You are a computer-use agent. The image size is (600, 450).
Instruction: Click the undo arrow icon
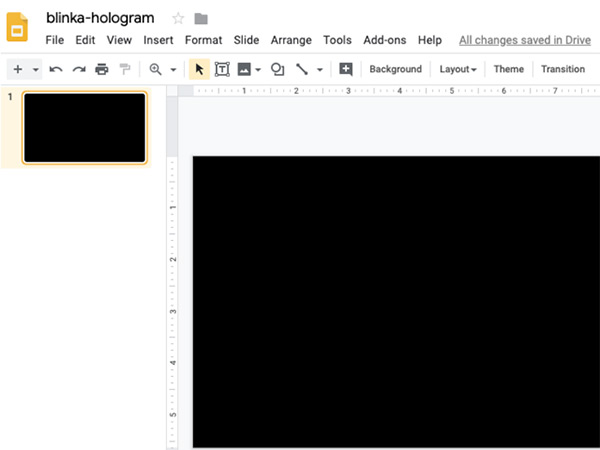click(56, 69)
